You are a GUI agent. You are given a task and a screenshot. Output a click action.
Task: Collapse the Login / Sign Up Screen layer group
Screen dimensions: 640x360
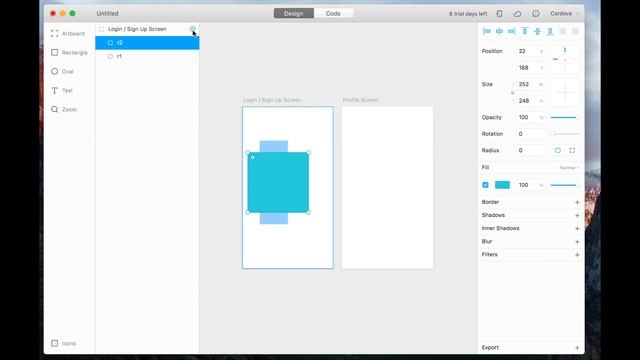pyautogui.click(x=101, y=29)
